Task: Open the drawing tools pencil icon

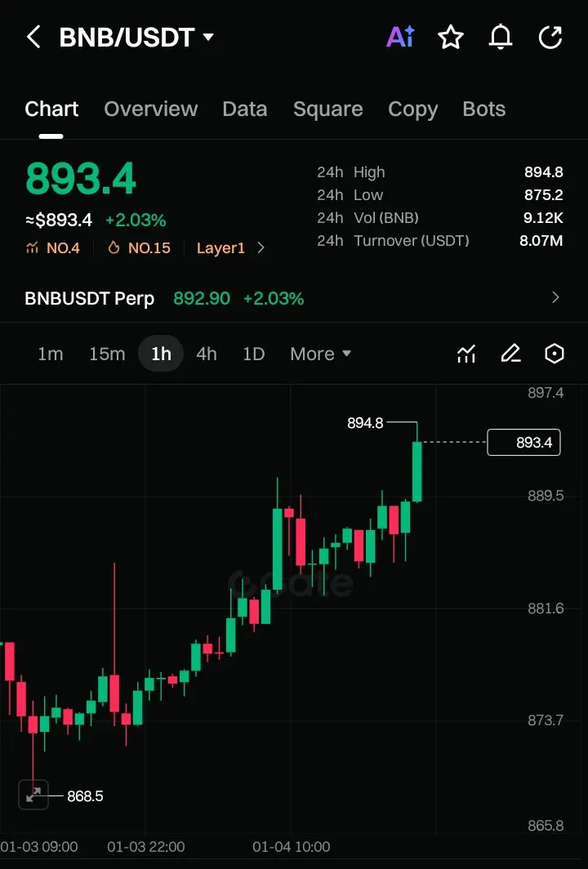Action: pyautogui.click(x=510, y=354)
